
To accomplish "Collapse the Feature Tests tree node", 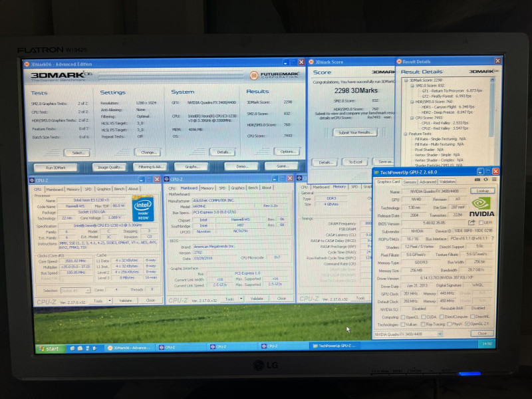I will pyautogui.click(x=406, y=134).
